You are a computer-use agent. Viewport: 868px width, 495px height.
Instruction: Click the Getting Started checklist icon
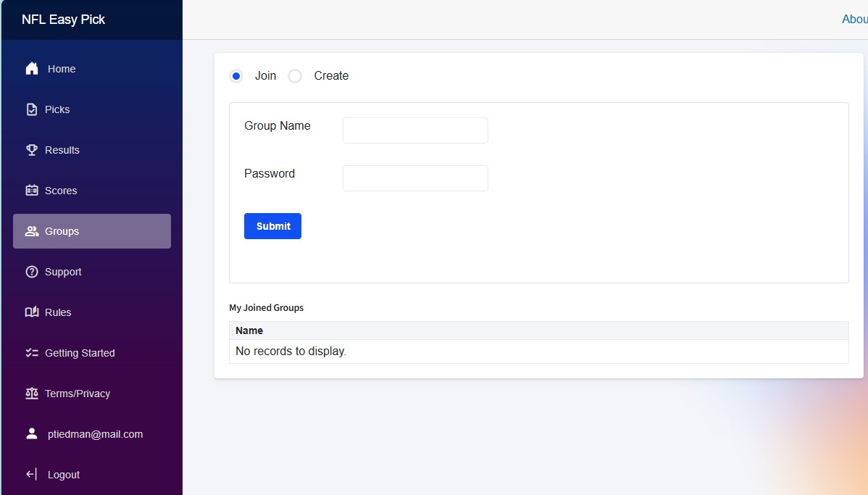tap(32, 352)
